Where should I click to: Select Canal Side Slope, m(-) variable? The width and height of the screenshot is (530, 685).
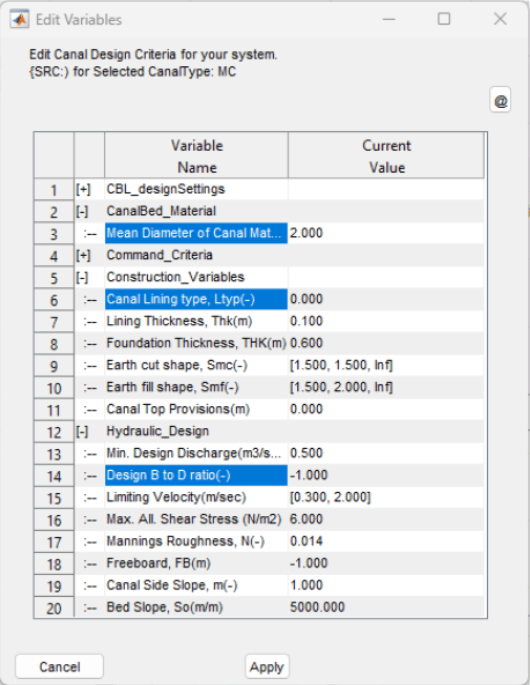click(196, 585)
